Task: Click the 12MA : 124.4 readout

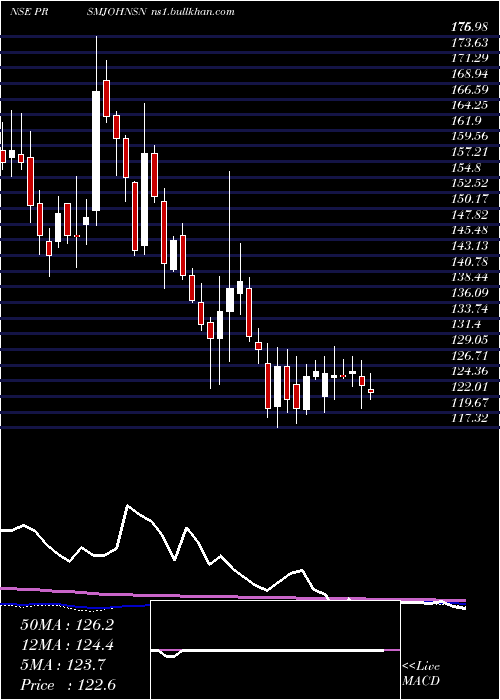Action: coord(67,645)
